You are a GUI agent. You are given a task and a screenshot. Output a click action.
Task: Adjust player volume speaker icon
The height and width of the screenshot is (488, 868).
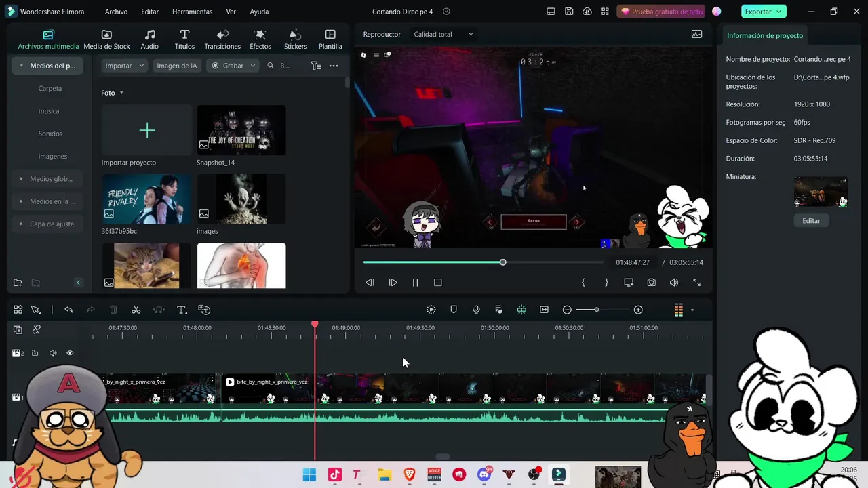[x=674, y=283]
